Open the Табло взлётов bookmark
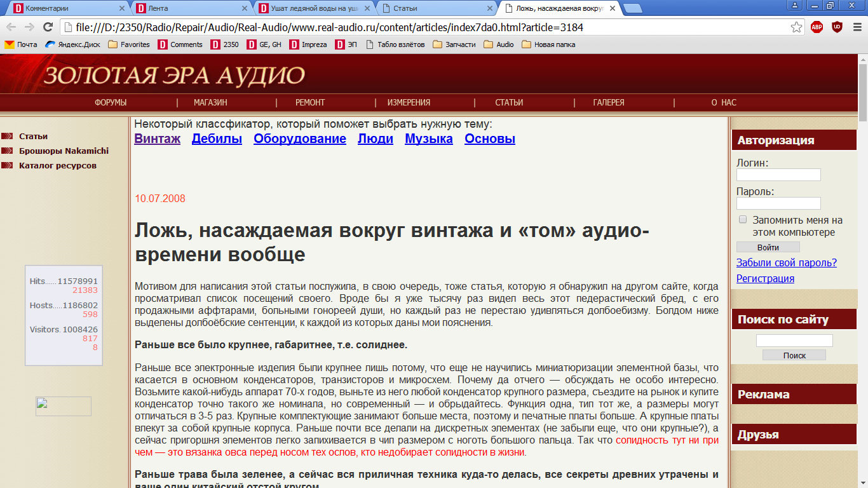Viewport: 868px width, 488px height. [x=395, y=44]
